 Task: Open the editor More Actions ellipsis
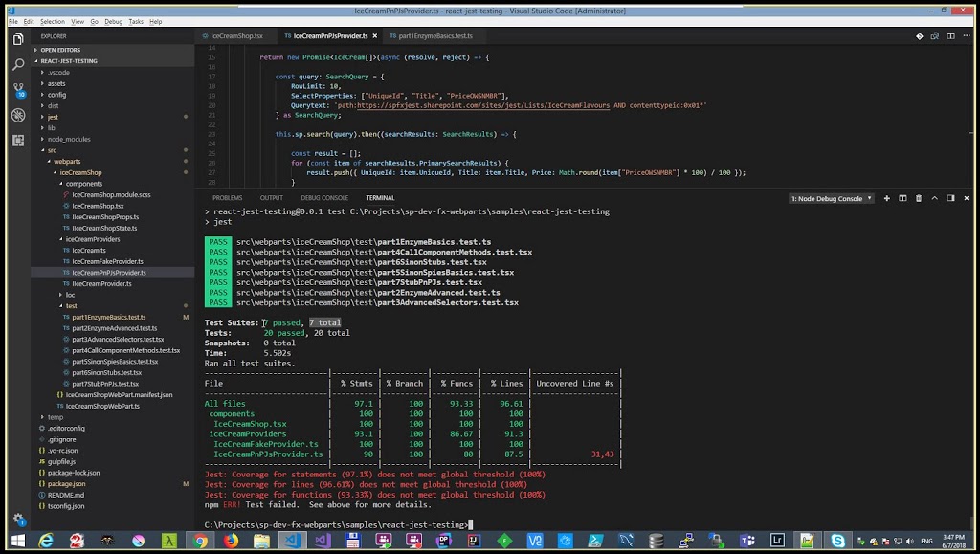pos(967,36)
